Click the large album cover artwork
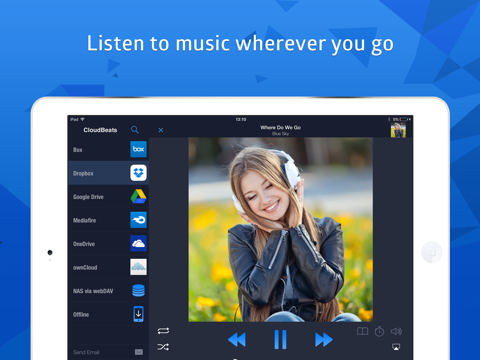The image size is (480, 360). click(280, 230)
